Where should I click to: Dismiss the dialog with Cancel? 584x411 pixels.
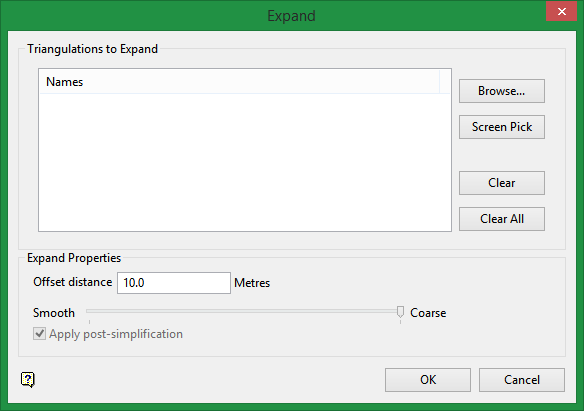[x=522, y=380]
